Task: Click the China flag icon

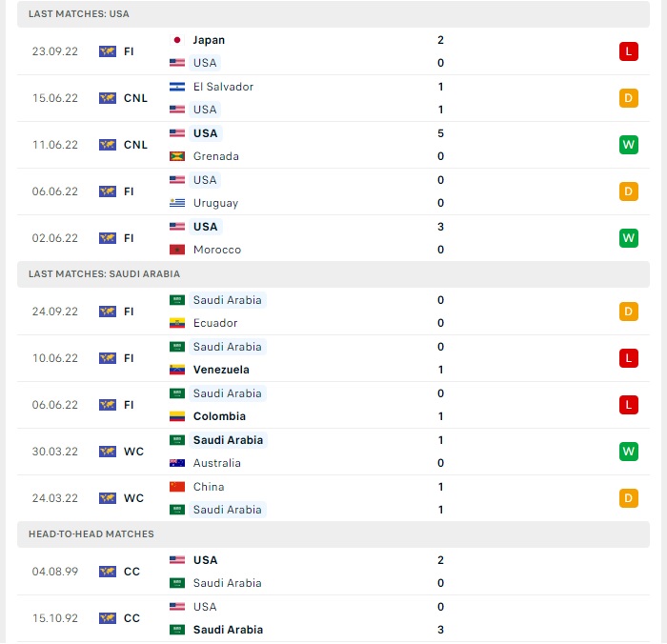Action: (177, 487)
